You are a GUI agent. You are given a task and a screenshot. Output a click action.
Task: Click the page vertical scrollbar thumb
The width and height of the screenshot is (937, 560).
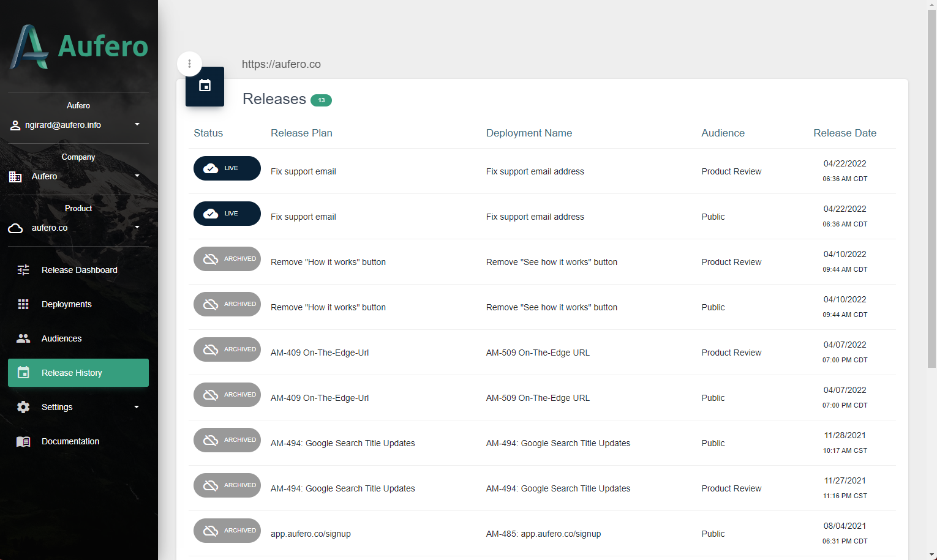click(931, 184)
